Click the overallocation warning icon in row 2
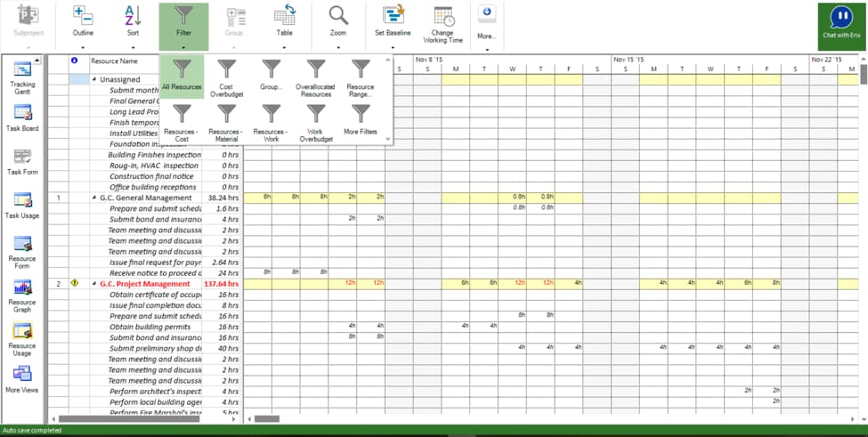The height and width of the screenshot is (437, 868). [x=75, y=283]
